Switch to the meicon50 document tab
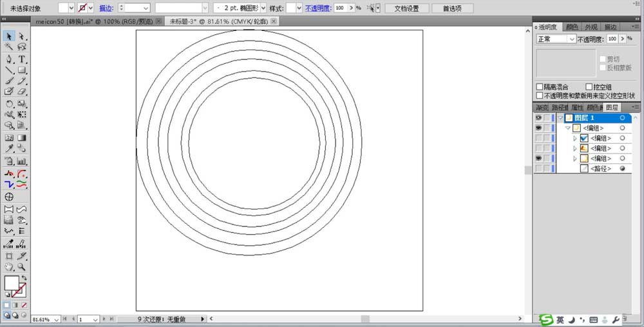This screenshot has height=327, width=644. click(95, 21)
